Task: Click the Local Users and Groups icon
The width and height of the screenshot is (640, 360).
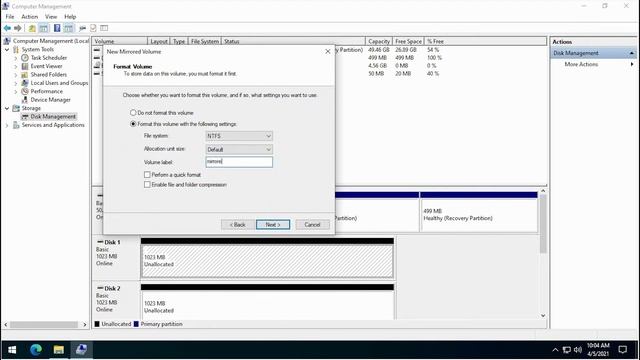Action: [24, 83]
